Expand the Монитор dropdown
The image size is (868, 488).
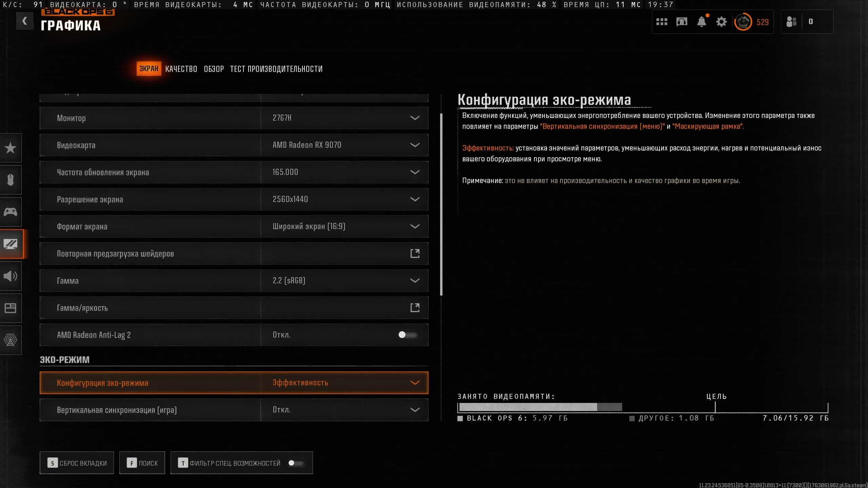tap(415, 118)
